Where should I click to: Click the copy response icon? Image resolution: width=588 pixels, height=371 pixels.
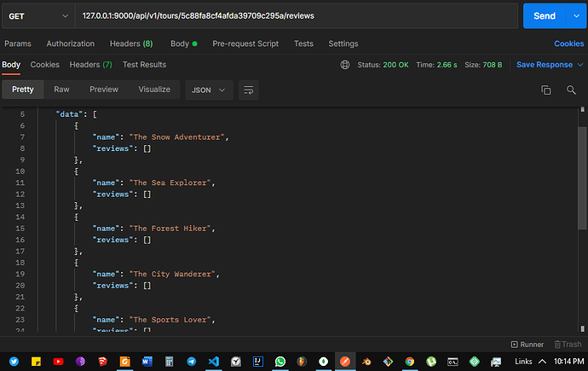click(x=546, y=90)
